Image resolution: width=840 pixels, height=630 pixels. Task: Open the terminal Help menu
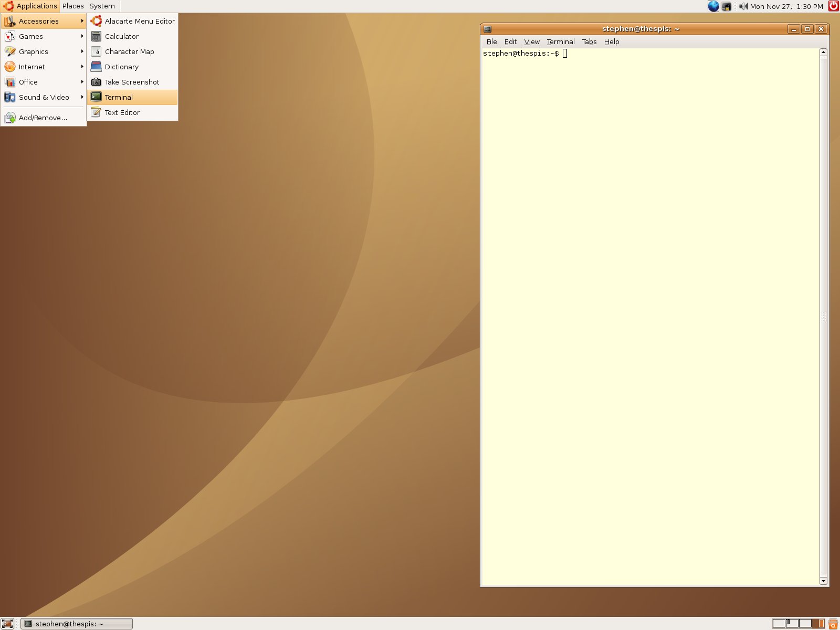coord(612,42)
